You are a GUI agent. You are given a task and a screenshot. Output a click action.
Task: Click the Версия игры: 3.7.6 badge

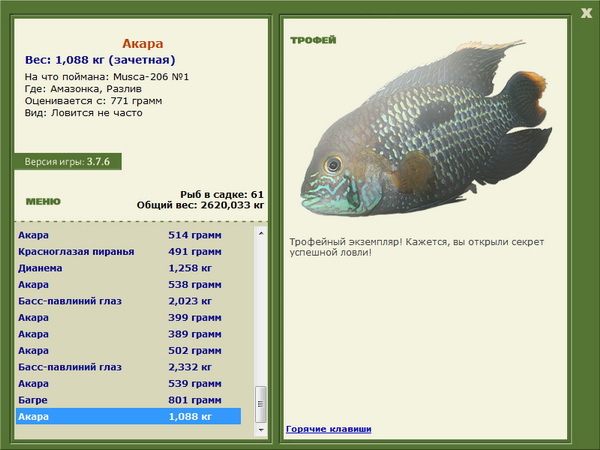(x=67, y=161)
